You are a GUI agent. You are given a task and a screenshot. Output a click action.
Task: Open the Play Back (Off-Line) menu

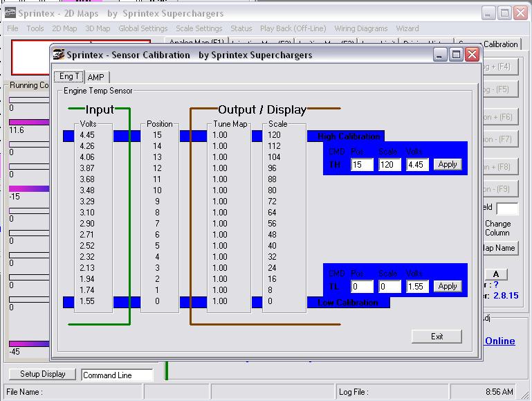click(x=293, y=28)
